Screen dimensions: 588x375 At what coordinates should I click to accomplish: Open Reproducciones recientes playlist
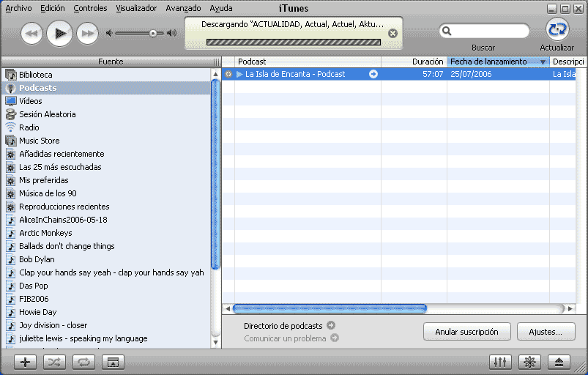[x=106, y=207]
